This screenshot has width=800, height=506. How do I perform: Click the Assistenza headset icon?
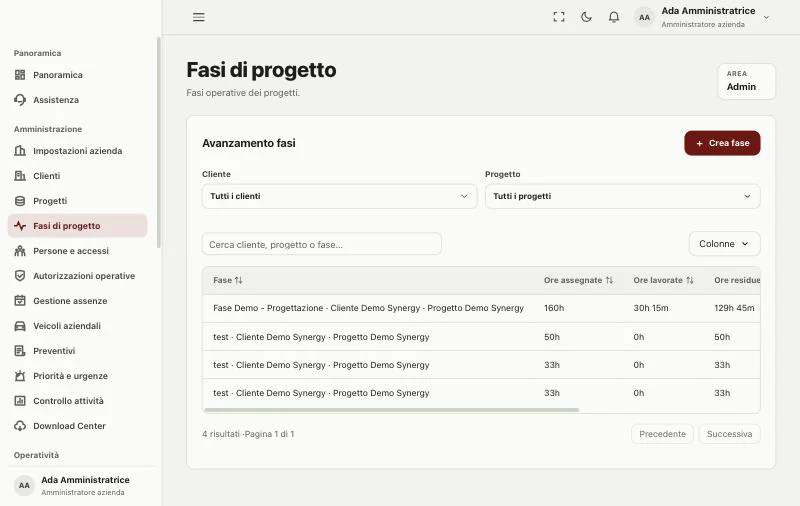[20, 100]
